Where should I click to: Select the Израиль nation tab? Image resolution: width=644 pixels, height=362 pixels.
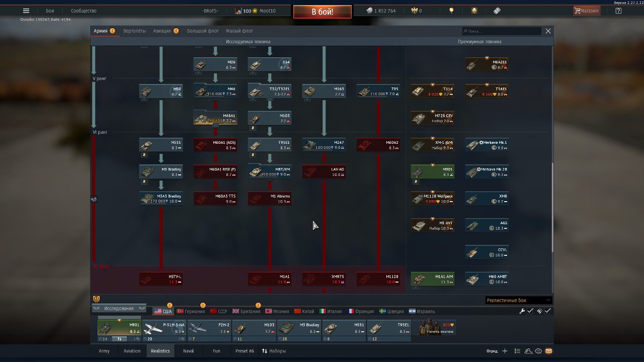tap(422, 311)
